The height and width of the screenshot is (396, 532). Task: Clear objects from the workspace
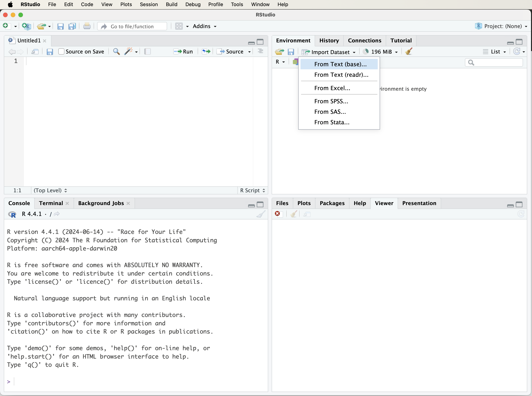(409, 52)
